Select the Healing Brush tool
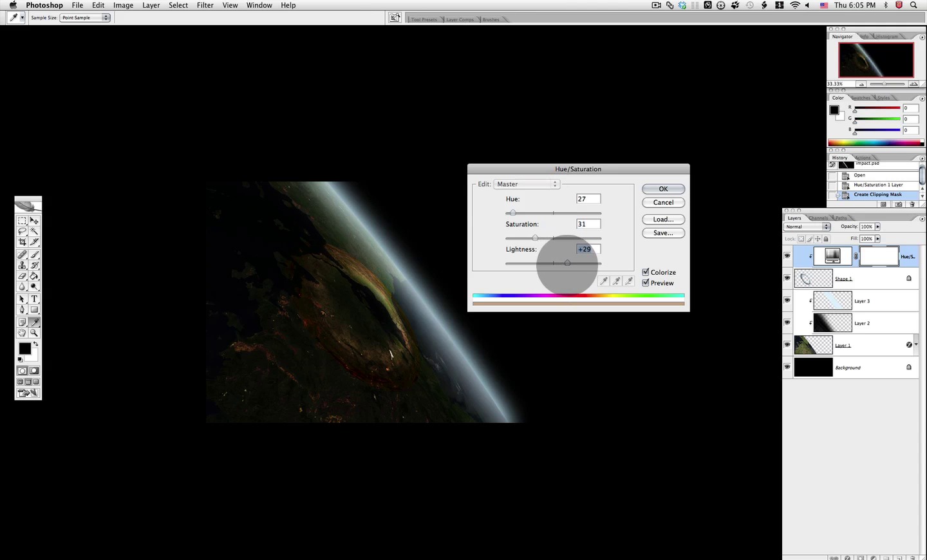 22,254
